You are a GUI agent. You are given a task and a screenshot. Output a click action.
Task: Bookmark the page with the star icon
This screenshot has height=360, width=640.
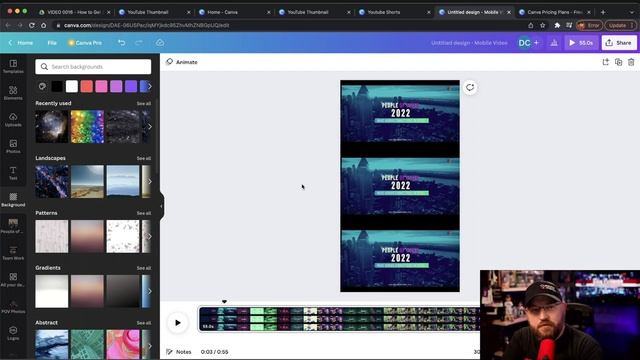pos(542,25)
